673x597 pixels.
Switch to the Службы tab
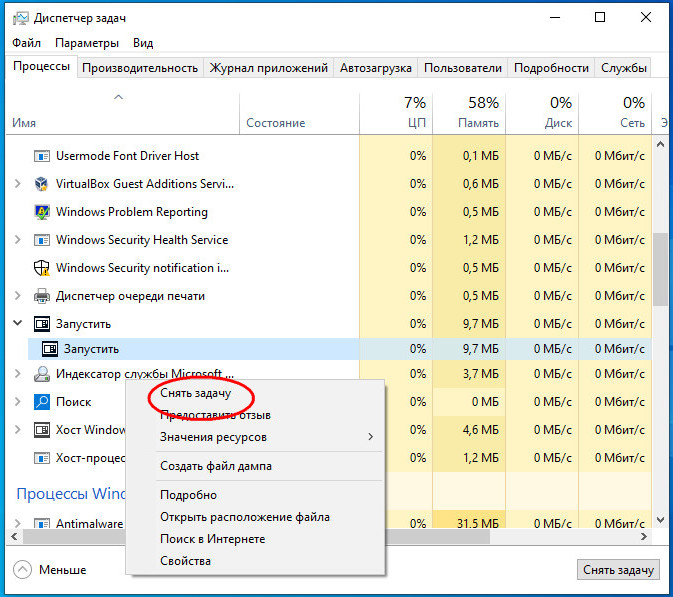click(x=624, y=68)
